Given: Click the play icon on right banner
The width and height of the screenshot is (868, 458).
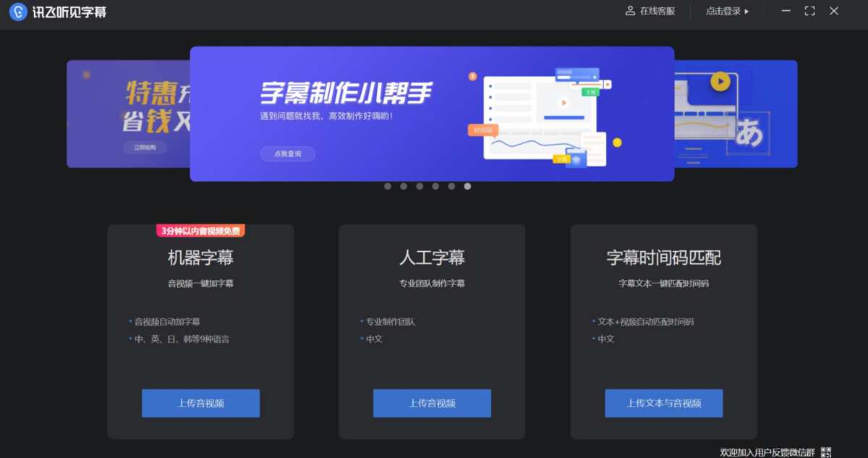Looking at the screenshot, I should 720,81.
